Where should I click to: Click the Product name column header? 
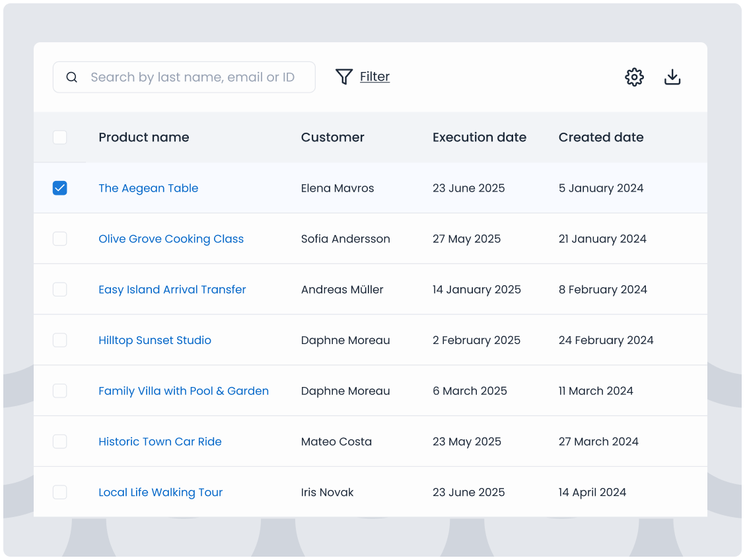point(144,137)
